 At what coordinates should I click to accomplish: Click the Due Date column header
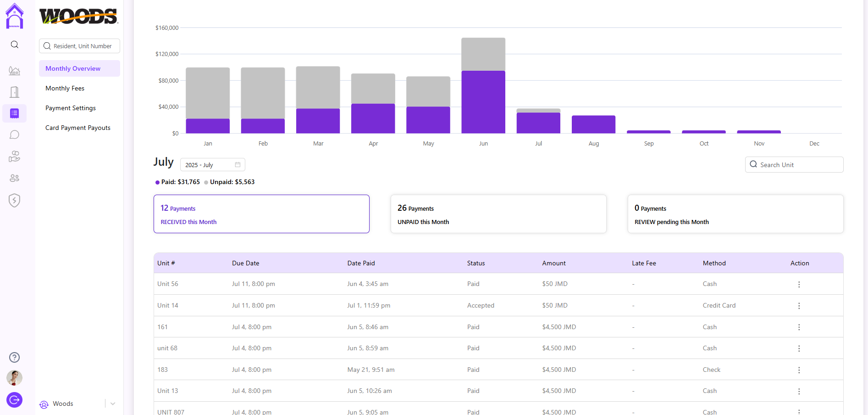click(x=245, y=263)
